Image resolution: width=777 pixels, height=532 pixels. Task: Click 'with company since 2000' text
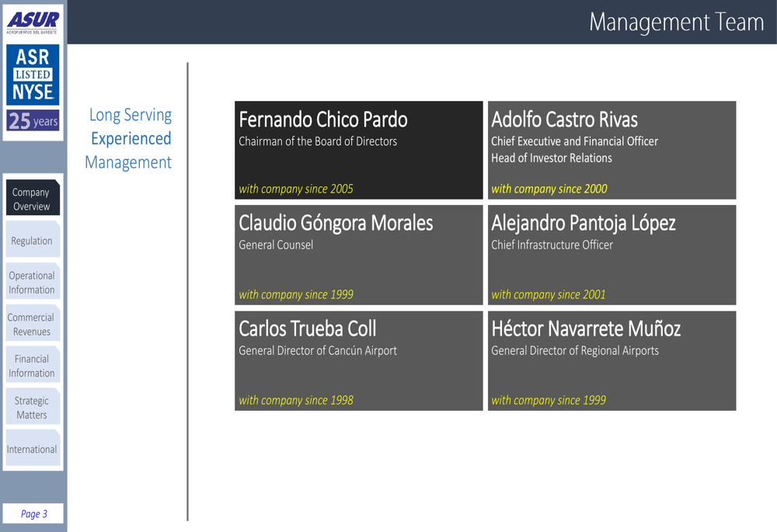(549, 189)
